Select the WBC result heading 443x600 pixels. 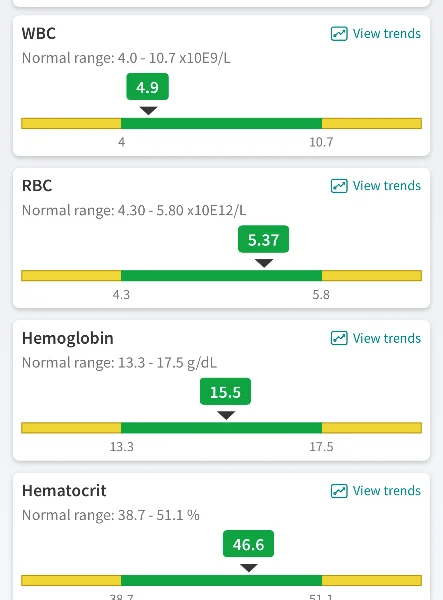click(39, 34)
